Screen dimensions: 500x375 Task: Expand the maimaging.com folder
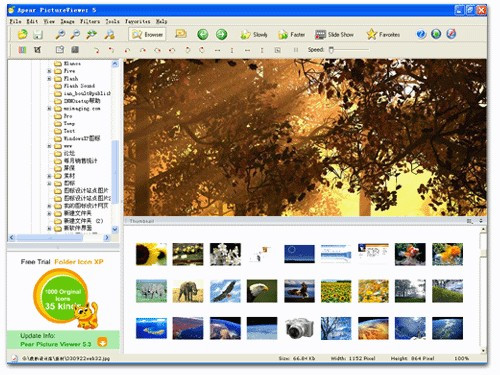pyautogui.click(x=49, y=109)
